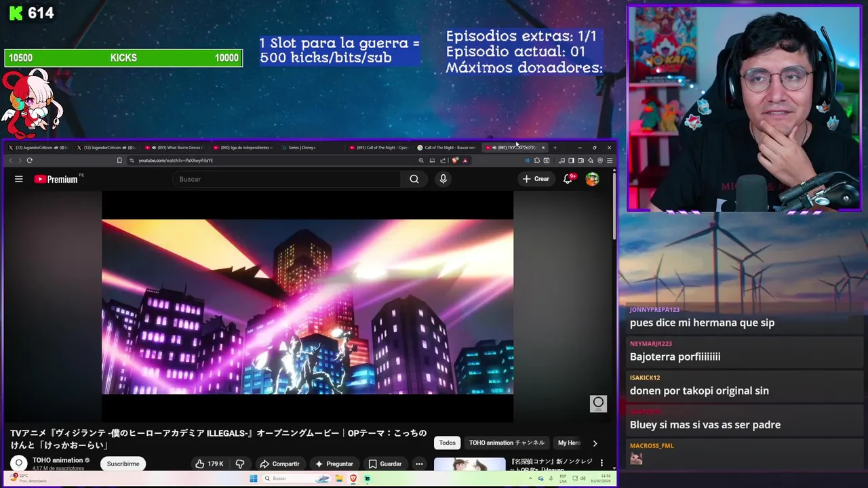868x488 pixels.
Task: Open options menu for suggested video
Action: [601, 463]
